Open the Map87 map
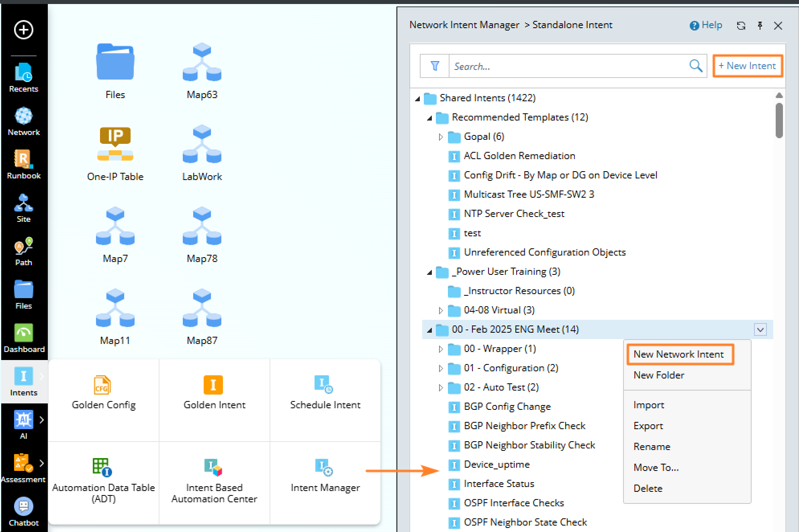The height and width of the screenshot is (532, 799). (202, 317)
